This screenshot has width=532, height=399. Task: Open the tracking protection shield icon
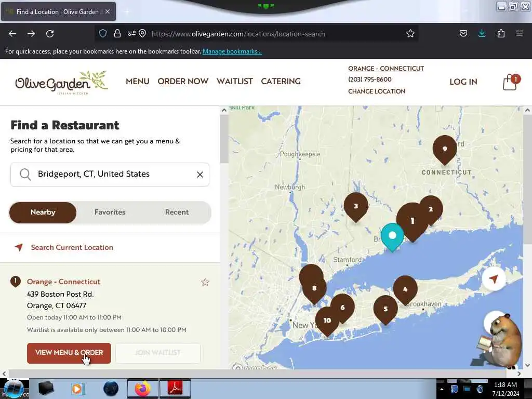[103, 34]
